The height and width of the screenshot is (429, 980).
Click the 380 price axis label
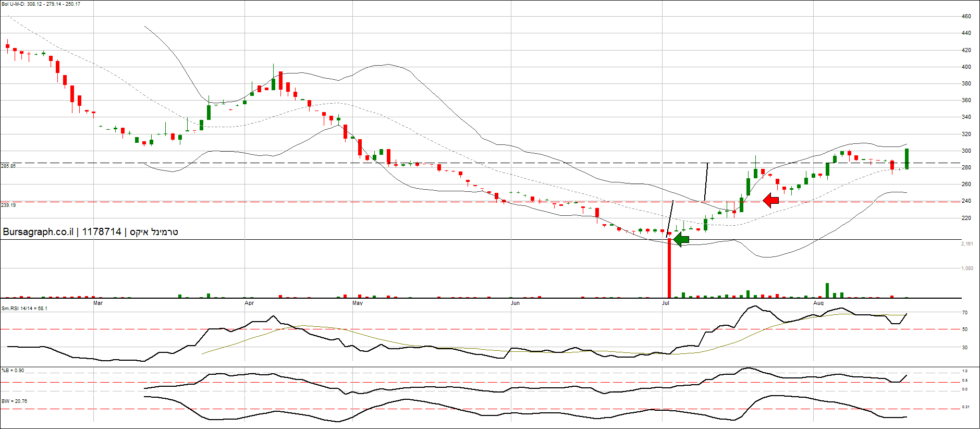pyautogui.click(x=966, y=84)
